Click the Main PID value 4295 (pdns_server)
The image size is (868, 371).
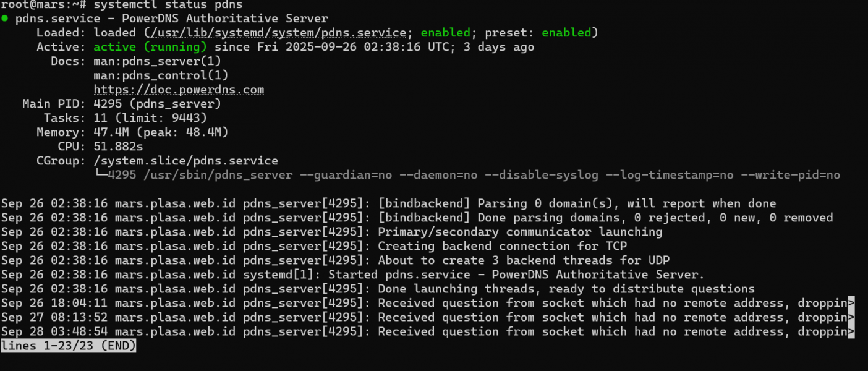click(157, 104)
